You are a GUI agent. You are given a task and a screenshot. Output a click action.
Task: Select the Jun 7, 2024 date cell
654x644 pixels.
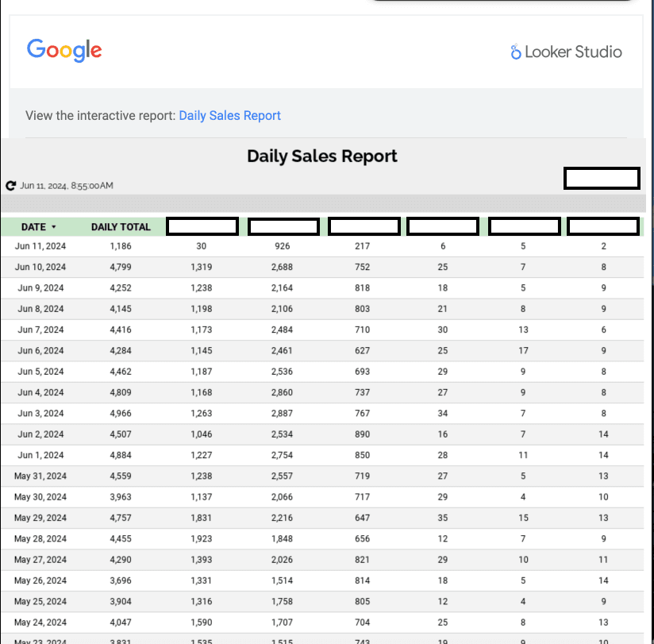(x=40, y=330)
